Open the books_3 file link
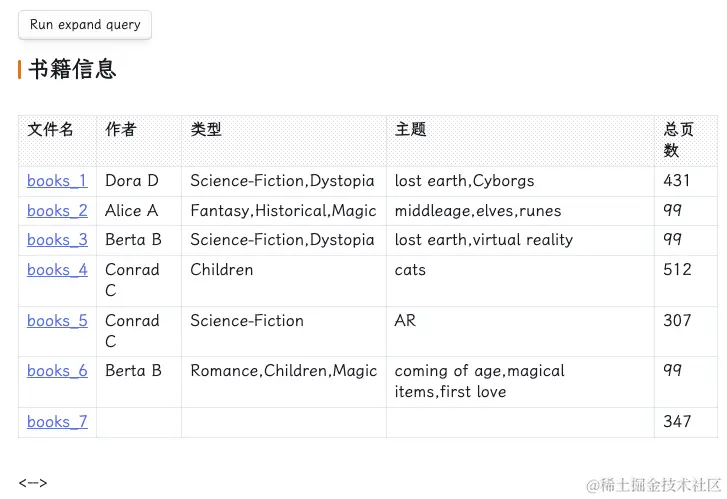Viewport: 727px width, 499px height. click(57, 240)
